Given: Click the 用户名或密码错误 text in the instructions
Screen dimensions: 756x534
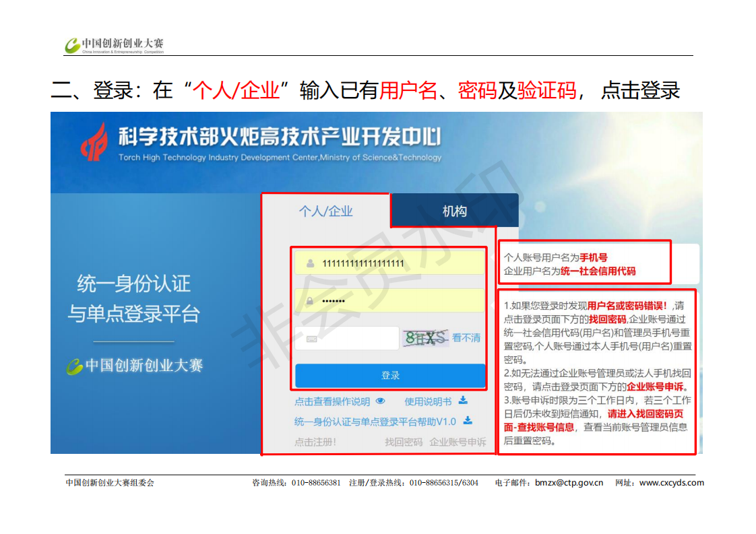Looking at the screenshot, I should pyautogui.click(x=627, y=306).
